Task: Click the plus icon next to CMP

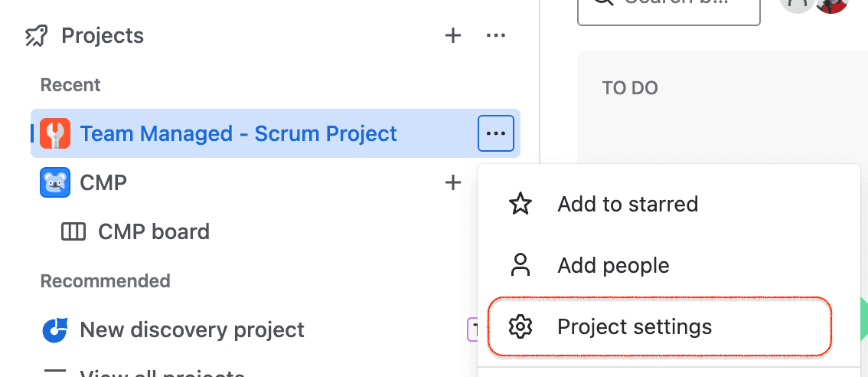Action: click(x=453, y=182)
